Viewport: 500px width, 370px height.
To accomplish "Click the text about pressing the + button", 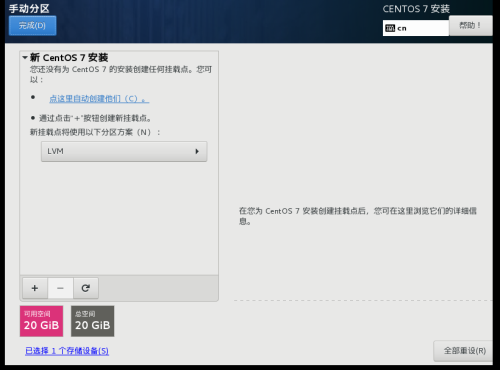I will pos(95,118).
